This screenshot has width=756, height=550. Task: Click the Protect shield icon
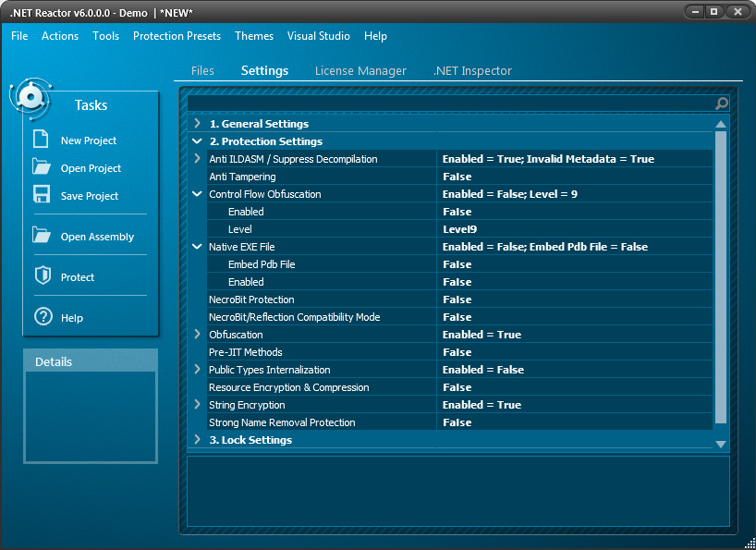[43, 276]
